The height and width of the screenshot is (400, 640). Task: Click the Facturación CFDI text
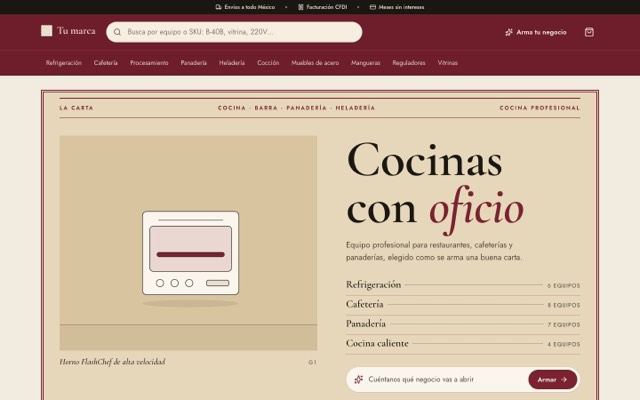[327, 7]
